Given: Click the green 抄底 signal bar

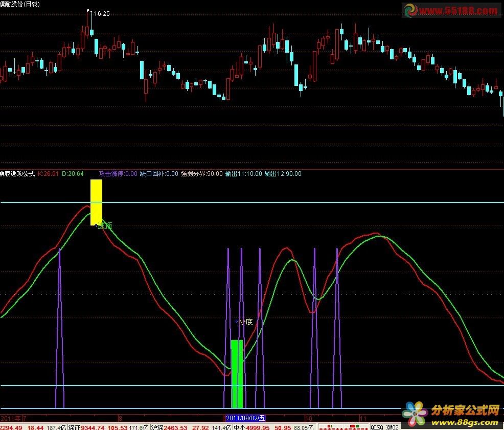Looking at the screenshot, I should (237, 374).
